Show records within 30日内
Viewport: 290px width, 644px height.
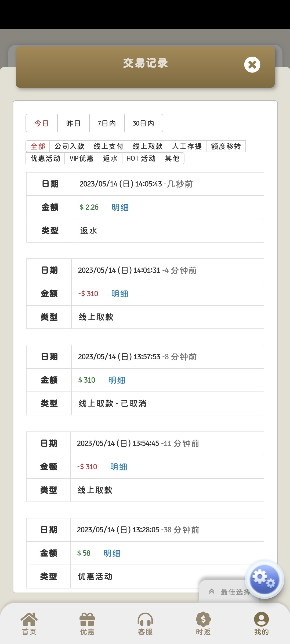click(144, 123)
